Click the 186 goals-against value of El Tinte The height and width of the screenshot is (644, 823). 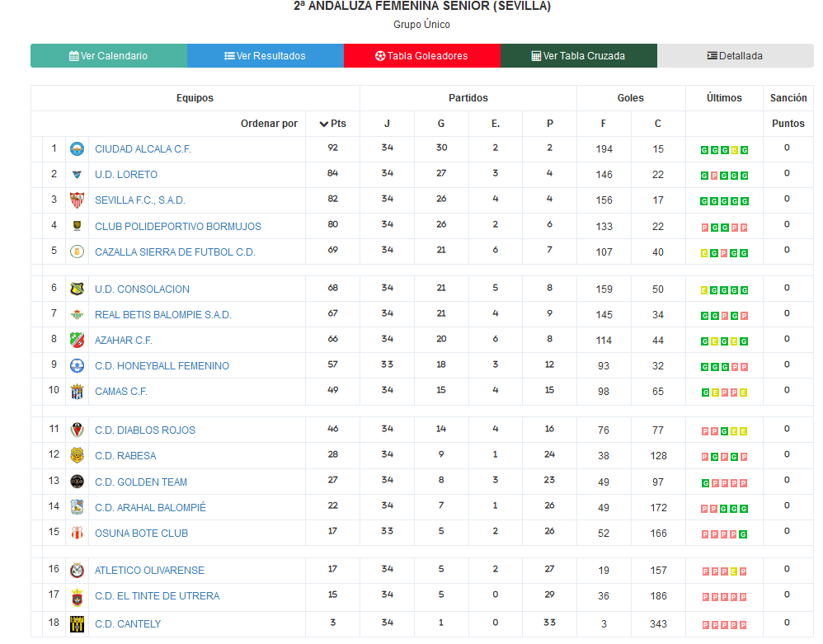[x=658, y=596]
